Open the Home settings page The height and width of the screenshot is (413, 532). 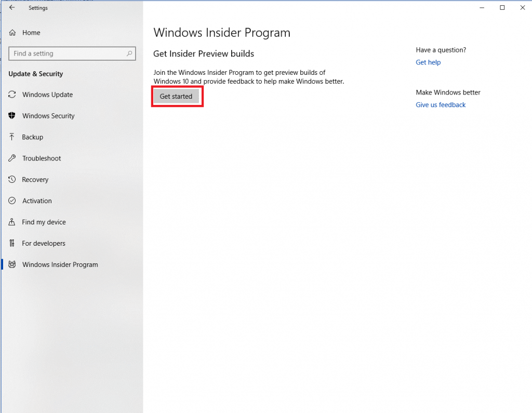coord(31,33)
